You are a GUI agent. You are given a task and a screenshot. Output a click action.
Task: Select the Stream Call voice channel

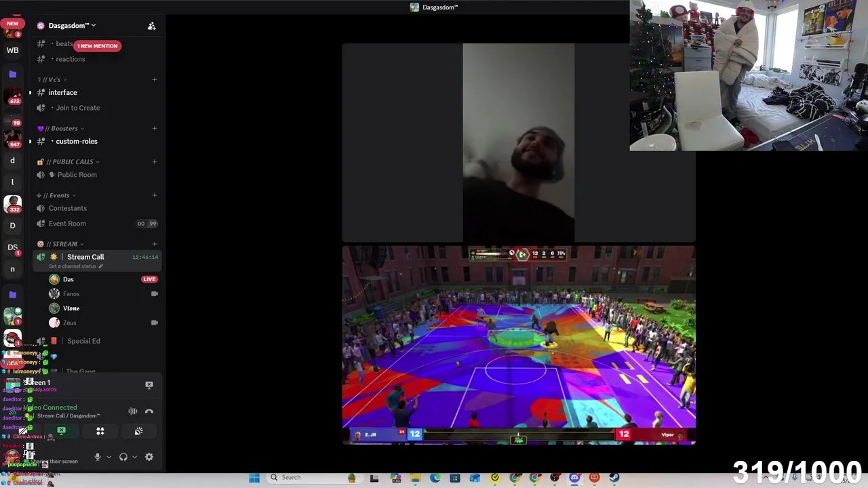(85, 257)
